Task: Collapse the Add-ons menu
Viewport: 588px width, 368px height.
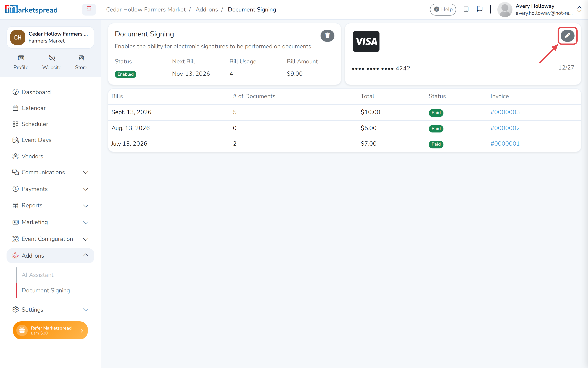Action: pos(50,256)
